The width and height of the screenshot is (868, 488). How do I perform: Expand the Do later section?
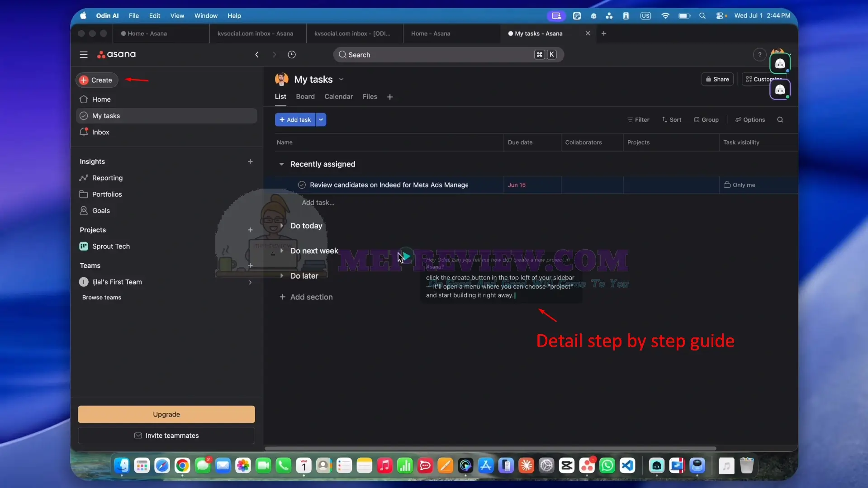tap(281, 276)
